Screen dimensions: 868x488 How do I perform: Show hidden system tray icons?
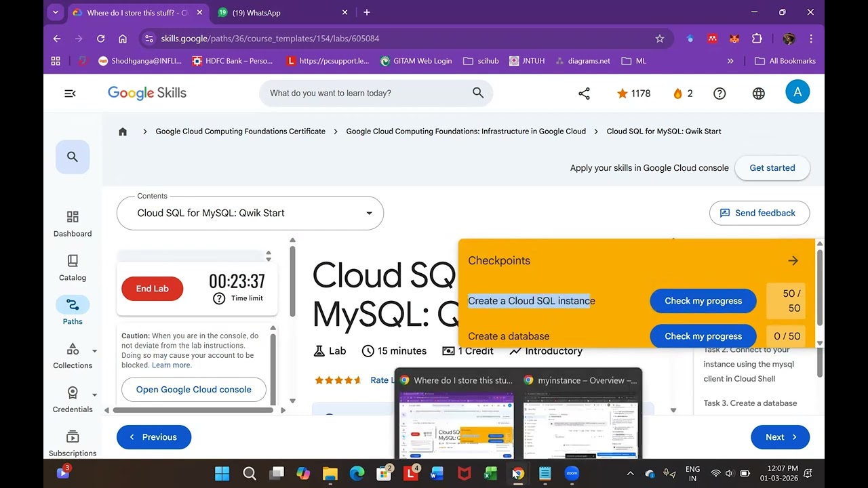pyautogui.click(x=630, y=473)
